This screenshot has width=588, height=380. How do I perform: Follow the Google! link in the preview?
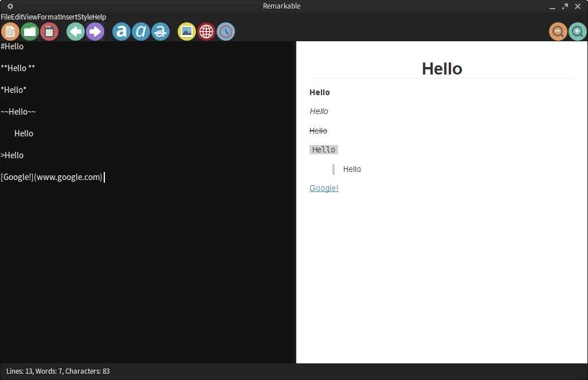324,188
